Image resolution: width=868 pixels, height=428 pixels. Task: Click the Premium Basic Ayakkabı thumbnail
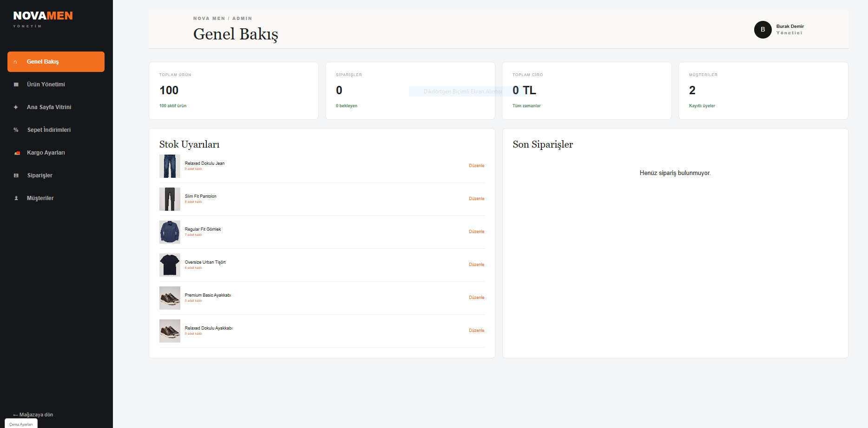tap(170, 298)
